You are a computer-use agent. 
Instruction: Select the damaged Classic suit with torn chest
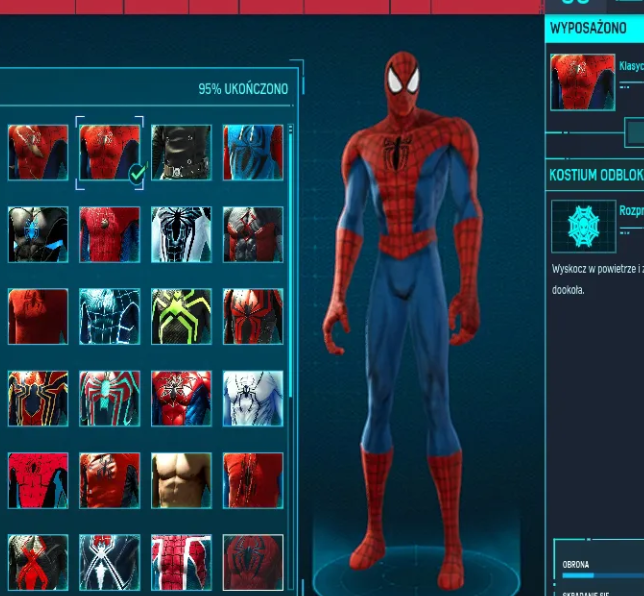point(38,152)
